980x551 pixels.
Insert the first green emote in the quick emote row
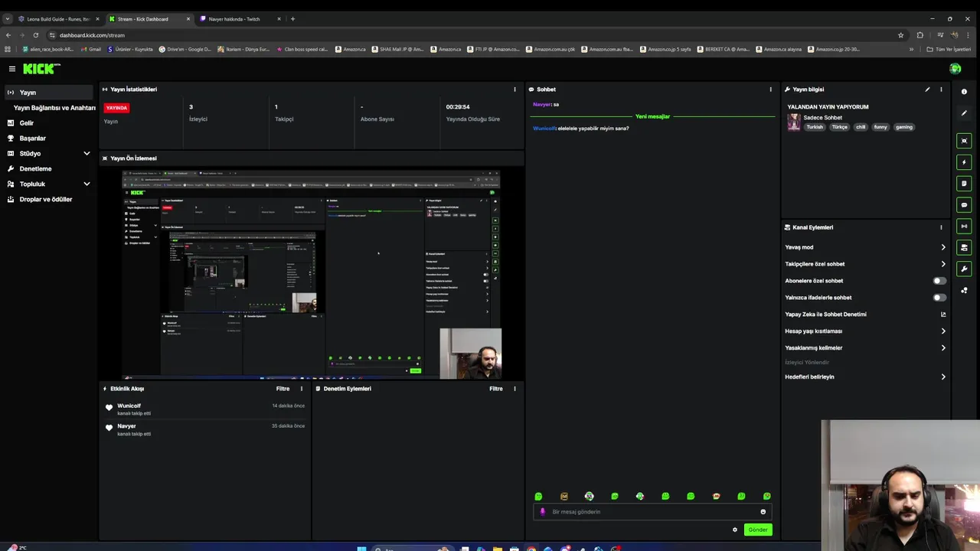538,497
